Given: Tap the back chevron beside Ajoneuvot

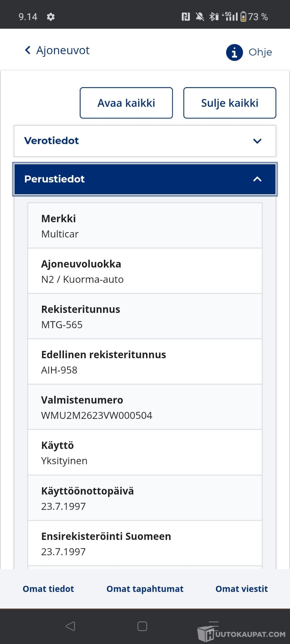Looking at the screenshot, I should click(x=28, y=50).
